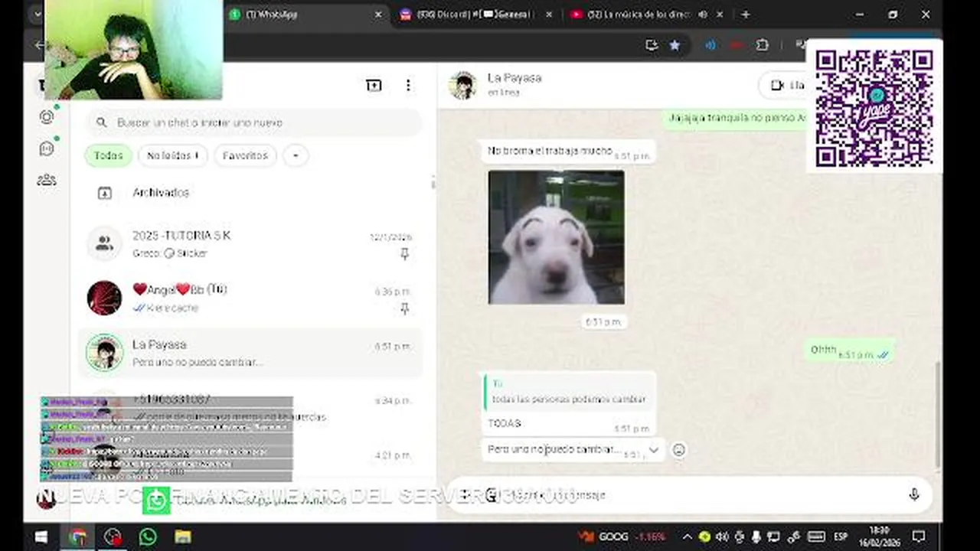The height and width of the screenshot is (551, 980).
Task: Open the Archivados chats
Action: [250, 193]
